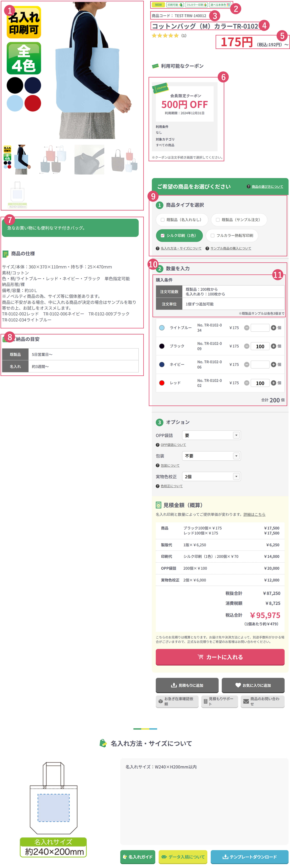This screenshot has height=868, width=290.
Task: Open OPP袋詰について help link
Action: tap(173, 445)
